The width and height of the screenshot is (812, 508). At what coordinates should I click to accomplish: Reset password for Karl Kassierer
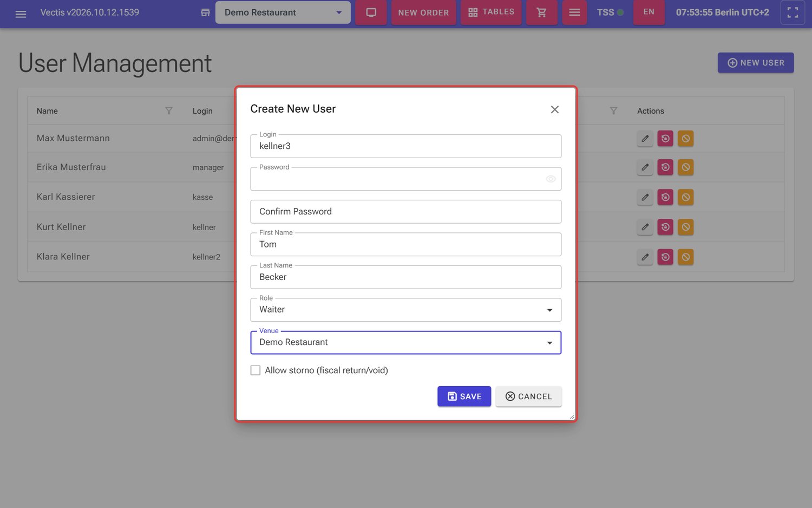tap(665, 197)
